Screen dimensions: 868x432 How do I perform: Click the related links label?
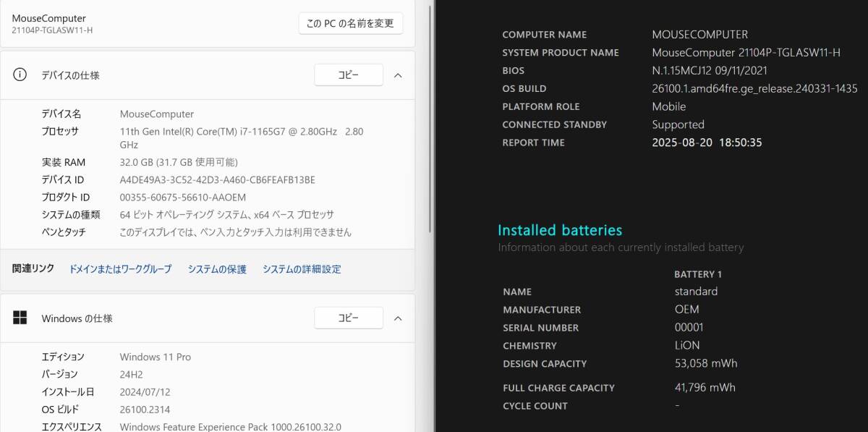pyautogui.click(x=33, y=268)
